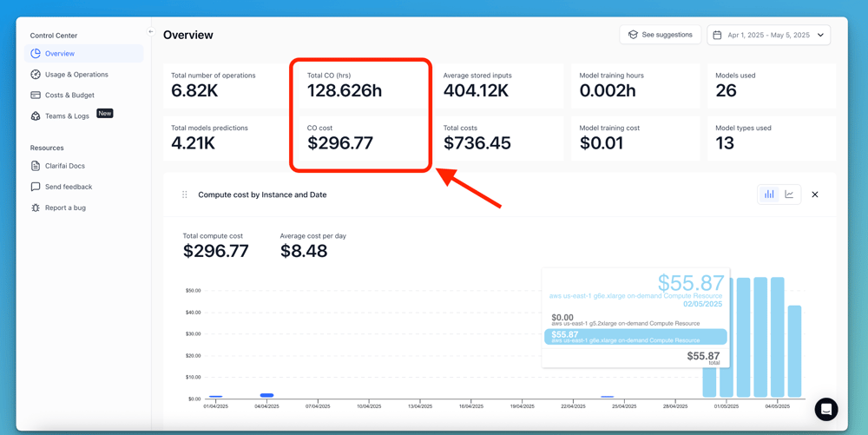Grab the chart panel drag handle
The height and width of the screenshot is (435, 868).
(184, 194)
